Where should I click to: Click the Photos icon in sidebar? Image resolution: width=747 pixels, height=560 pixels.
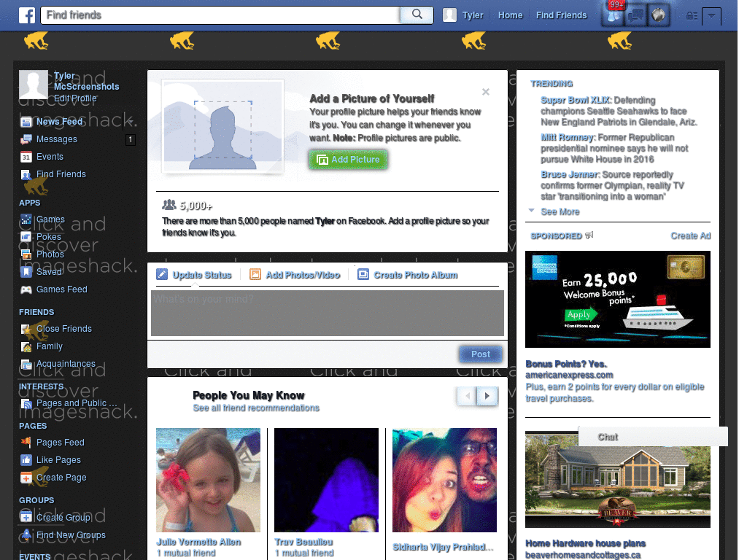(x=26, y=254)
